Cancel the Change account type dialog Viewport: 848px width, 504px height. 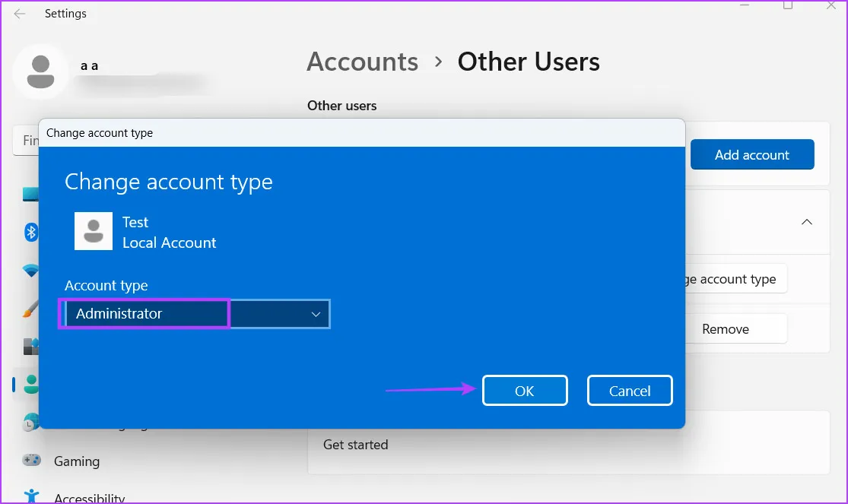click(x=630, y=391)
